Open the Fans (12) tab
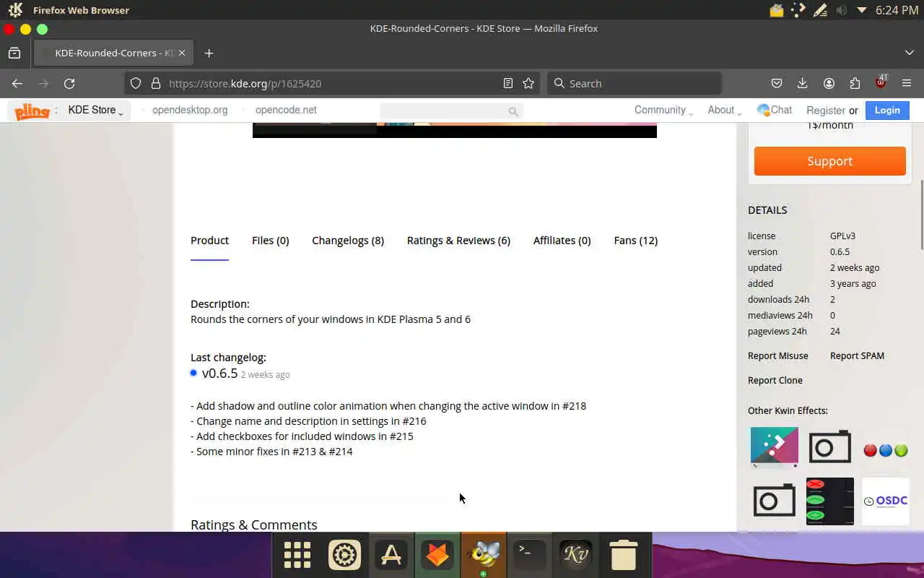Image resolution: width=924 pixels, height=578 pixels. click(635, 241)
